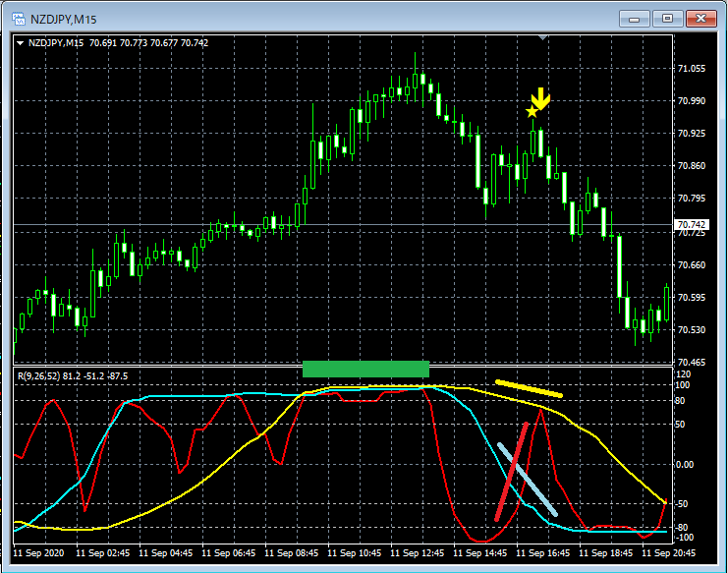Click the indicator scale value 120

coord(684,374)
